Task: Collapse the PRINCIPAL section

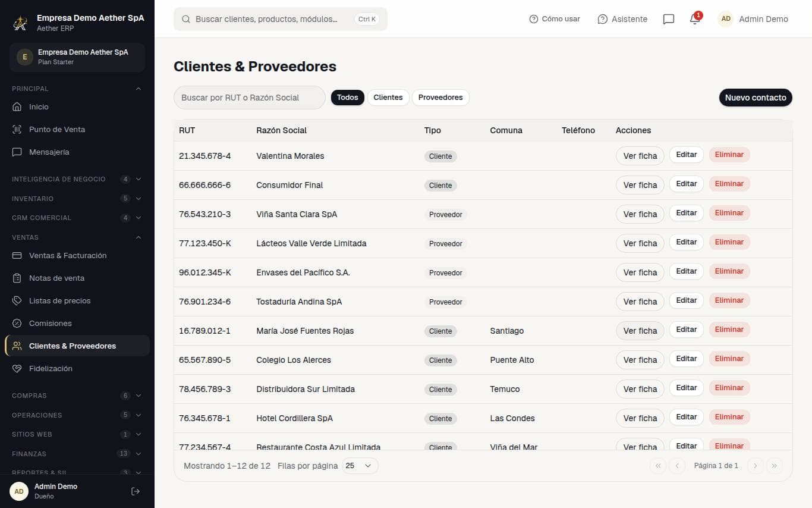Action: (77, 89)
